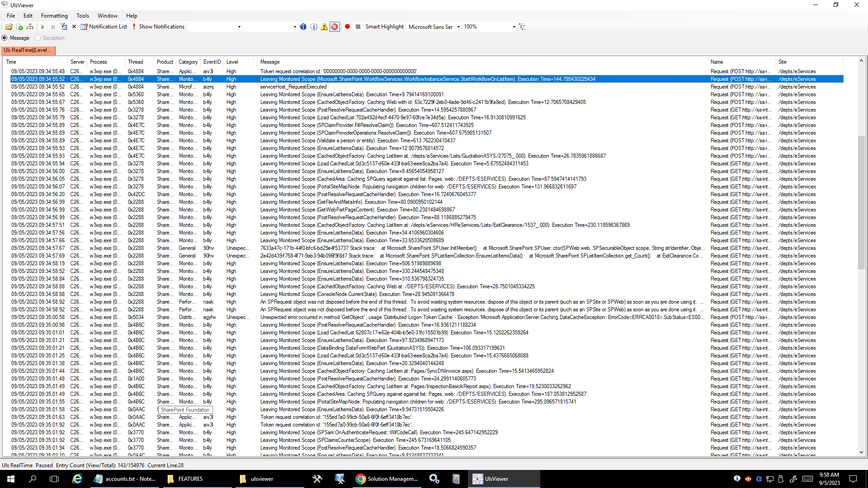Resume log with the play icon
868x488 pixels.
point(42,27)
